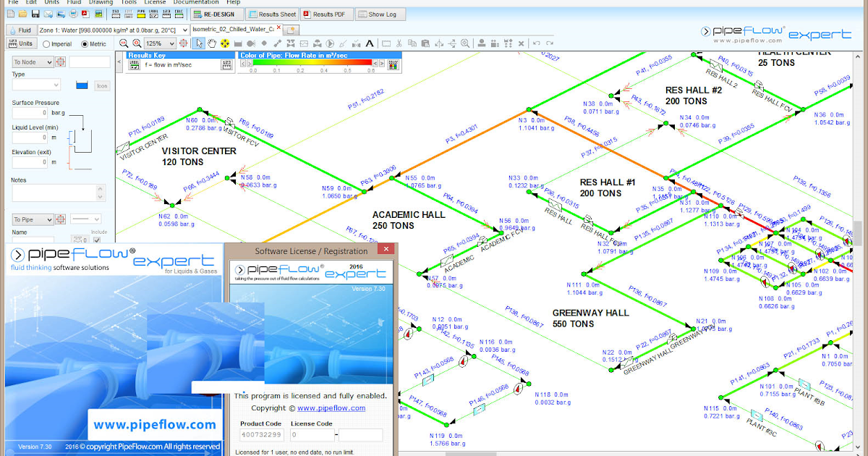Click the Open folder icon
The width and height of the screenshot is (868, 456).
tap(23, 14)
